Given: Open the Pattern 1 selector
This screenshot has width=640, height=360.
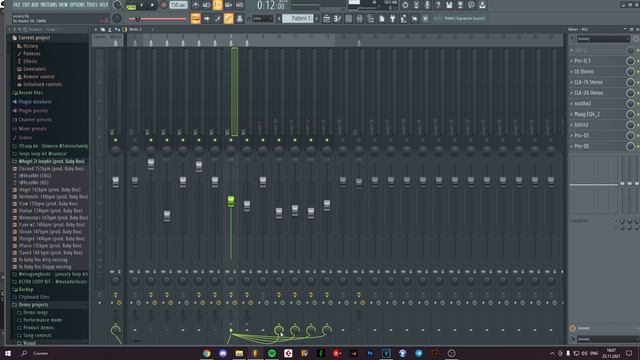Looking at the screenshot, I should pos(298,18).
